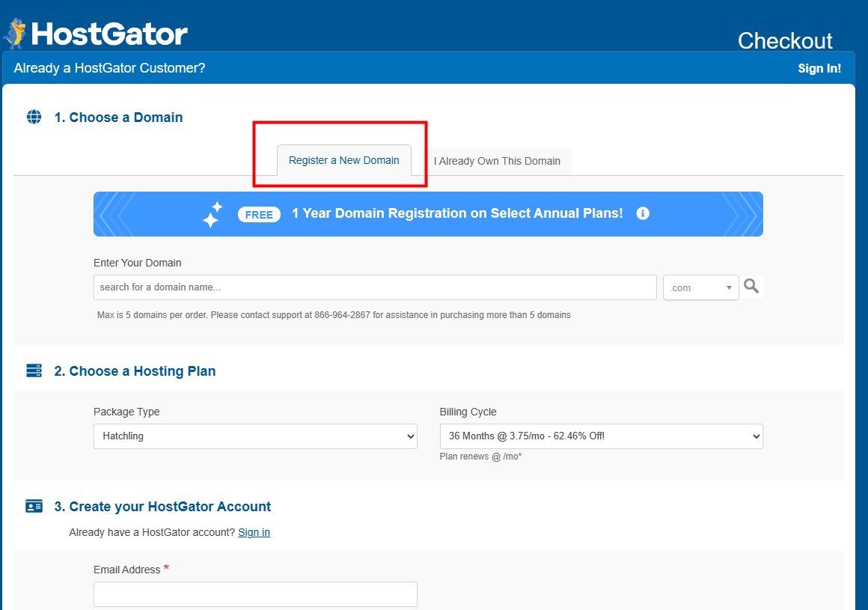868x610 pixels.
Task: Click the info icon in the free domain banner
Action: (x=643, y=213)
